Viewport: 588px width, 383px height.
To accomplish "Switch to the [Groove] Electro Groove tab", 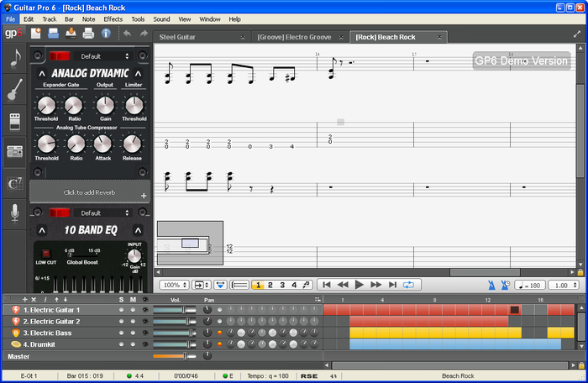I will (299, 37).
